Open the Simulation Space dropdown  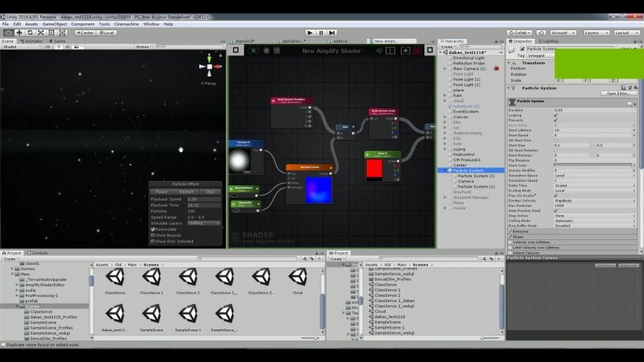(595, 176)
